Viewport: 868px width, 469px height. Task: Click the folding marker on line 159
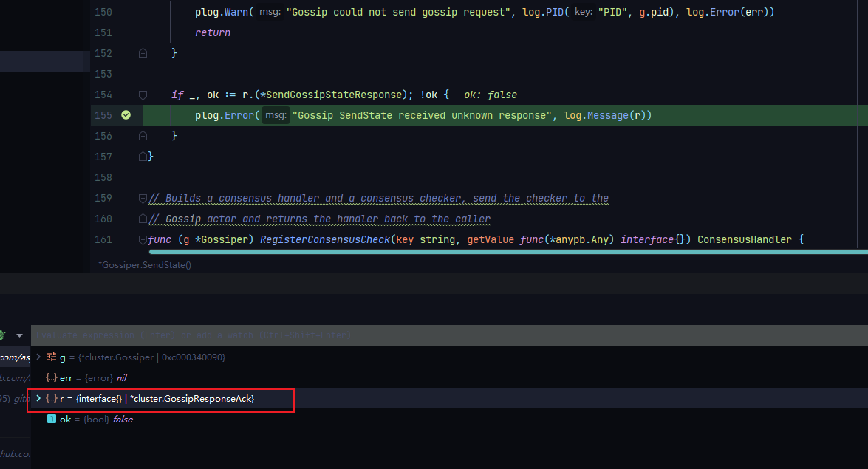[x=143, y=197]
